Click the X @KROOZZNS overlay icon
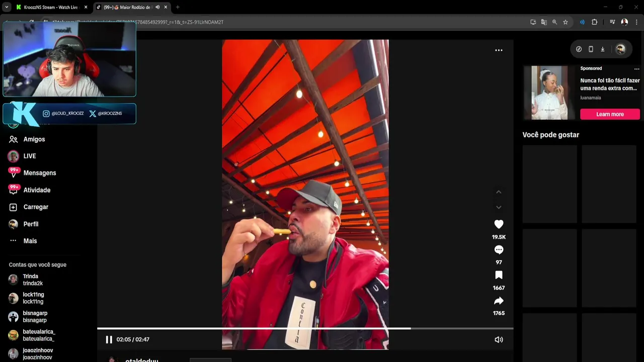Screen dimensions: 644x362 (x=93, y=114)
